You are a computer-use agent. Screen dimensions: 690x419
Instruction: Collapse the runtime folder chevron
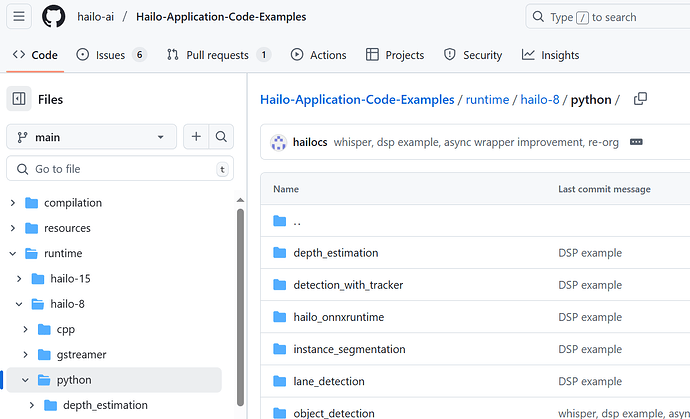(13, 254)
